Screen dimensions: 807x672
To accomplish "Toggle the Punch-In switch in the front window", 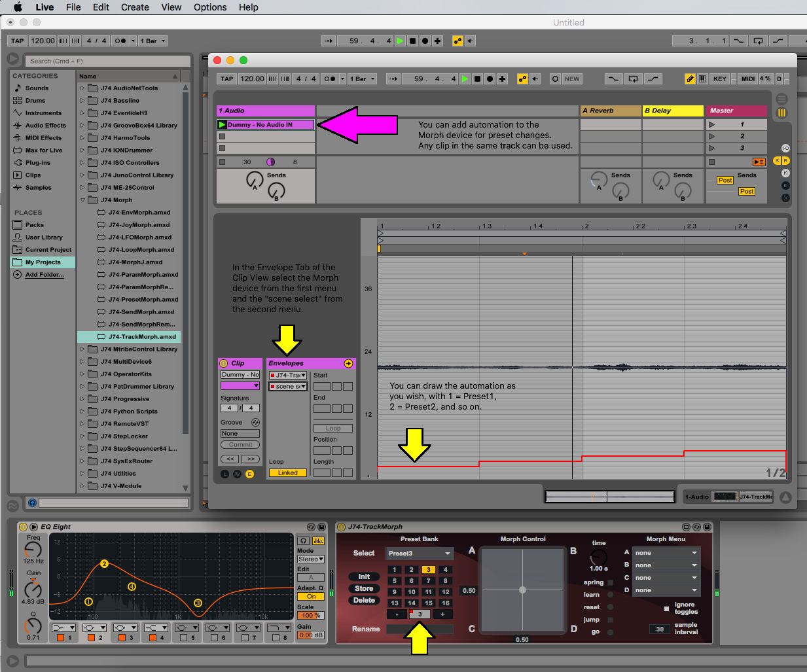I will (613, 79).
